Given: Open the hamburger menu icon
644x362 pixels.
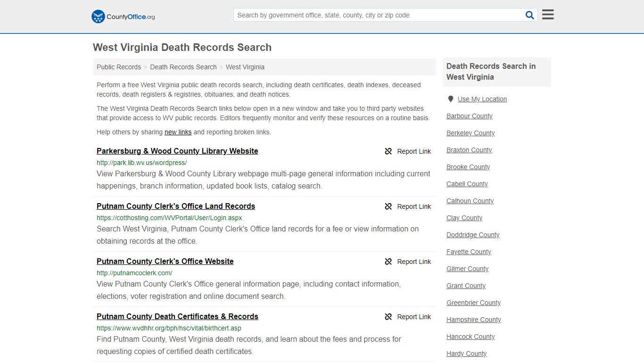Looking at the screenshot, I should click(x=548, y=15).
